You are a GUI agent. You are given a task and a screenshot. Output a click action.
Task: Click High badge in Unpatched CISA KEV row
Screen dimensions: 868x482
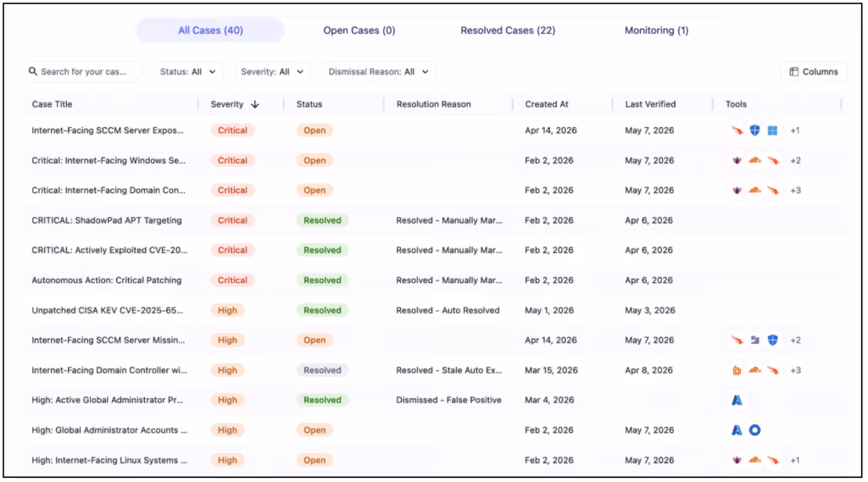coord(227,310)
